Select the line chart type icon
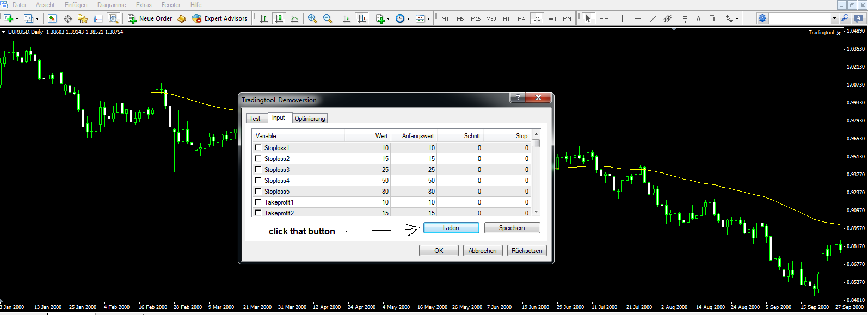868x315 pixels. (294, 18)
